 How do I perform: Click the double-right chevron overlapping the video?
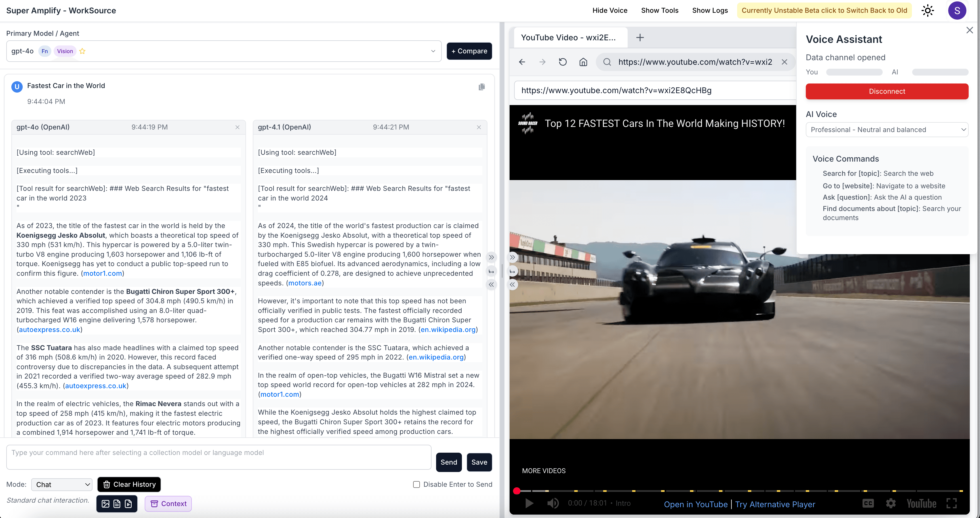[513, 257]
